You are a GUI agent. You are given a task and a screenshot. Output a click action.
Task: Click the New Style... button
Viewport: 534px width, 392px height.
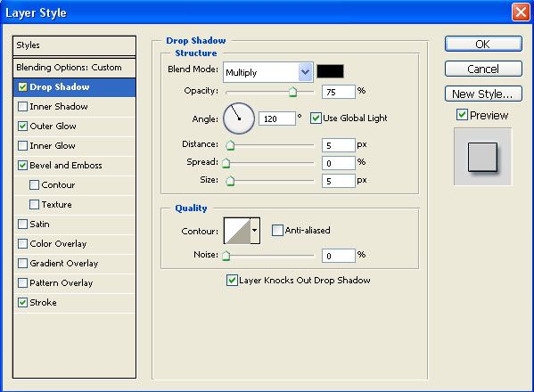[x=483, y=94]
